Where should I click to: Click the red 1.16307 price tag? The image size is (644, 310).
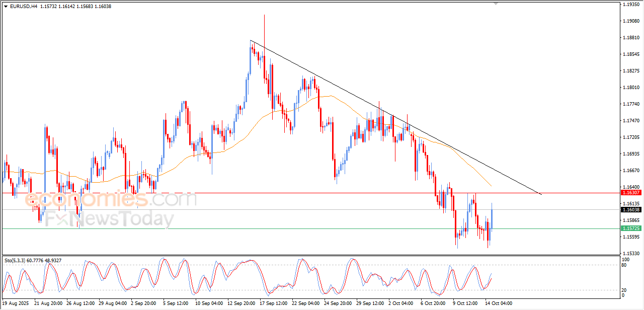[631, 193]
